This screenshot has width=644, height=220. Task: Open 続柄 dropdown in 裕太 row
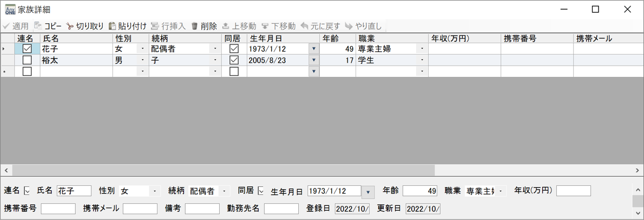215,60
